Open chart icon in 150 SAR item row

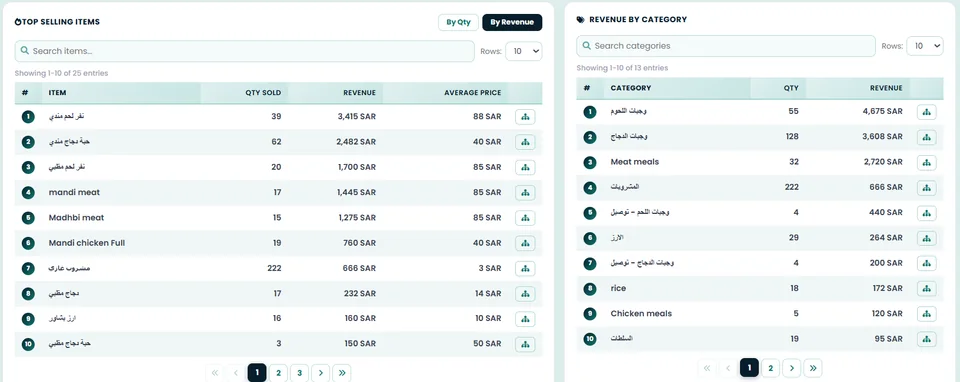(x=525, y=344)
